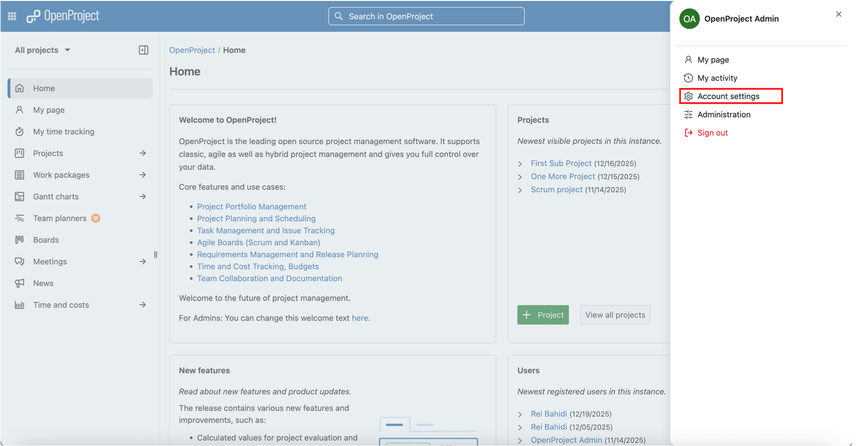Click the sidebar resize handle
868x446 pixels.
[x=156, y=255]
